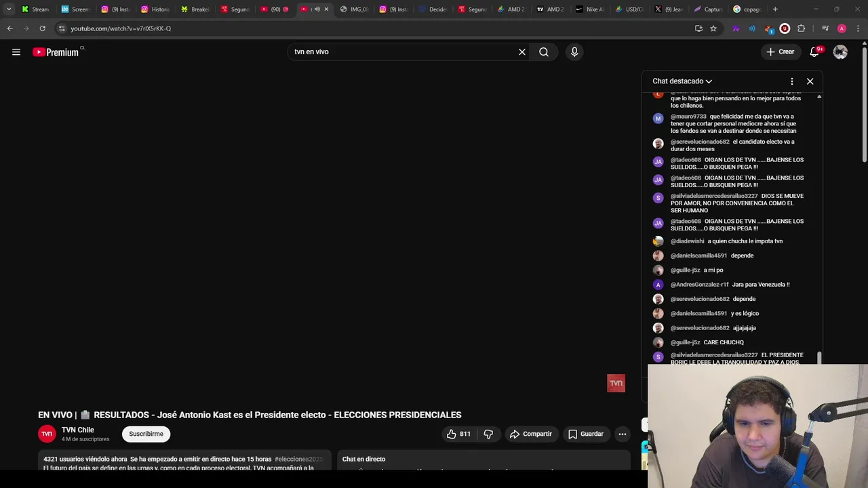Click the video title text
Viewport: 868px width, 488px height.
pyautogui.click(x=250, y=415)
